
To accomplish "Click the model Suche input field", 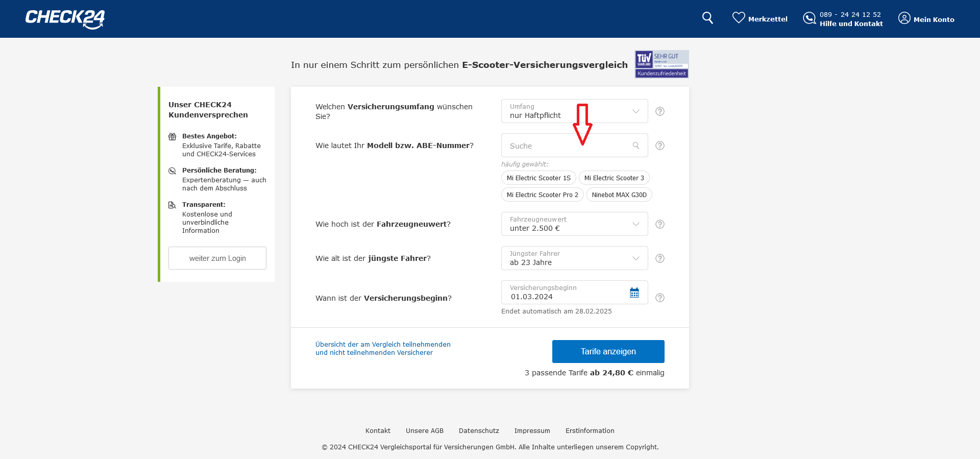I will [567, 146].
